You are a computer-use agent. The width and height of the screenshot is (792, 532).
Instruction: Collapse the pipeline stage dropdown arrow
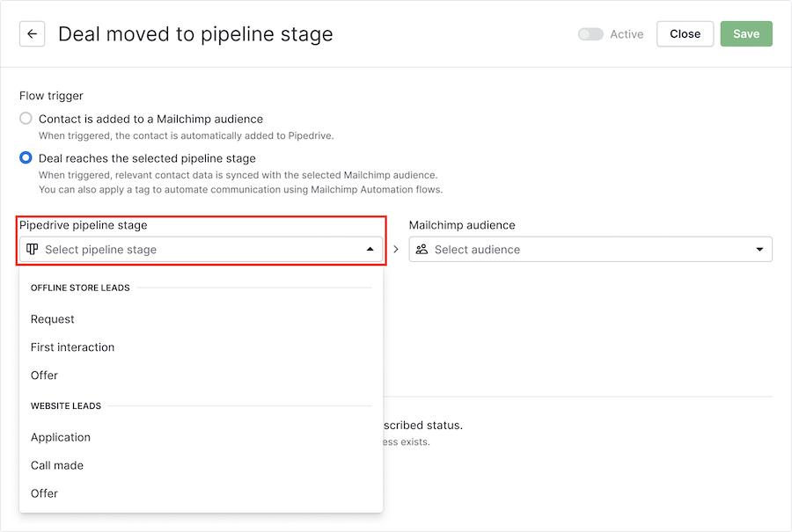pyautogui.click(x=370, y=249)
